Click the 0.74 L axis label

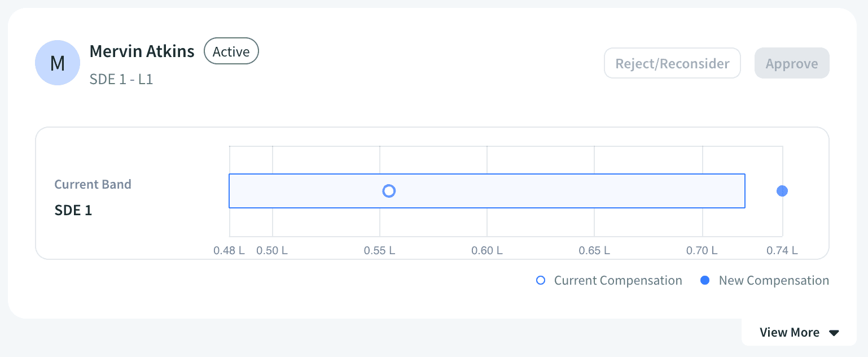tap(782, 250)
